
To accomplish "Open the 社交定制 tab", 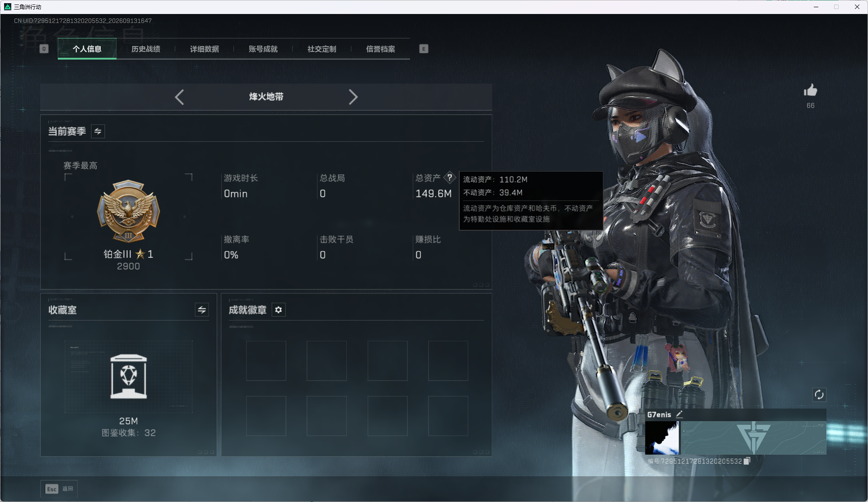I will coord(322,49).
